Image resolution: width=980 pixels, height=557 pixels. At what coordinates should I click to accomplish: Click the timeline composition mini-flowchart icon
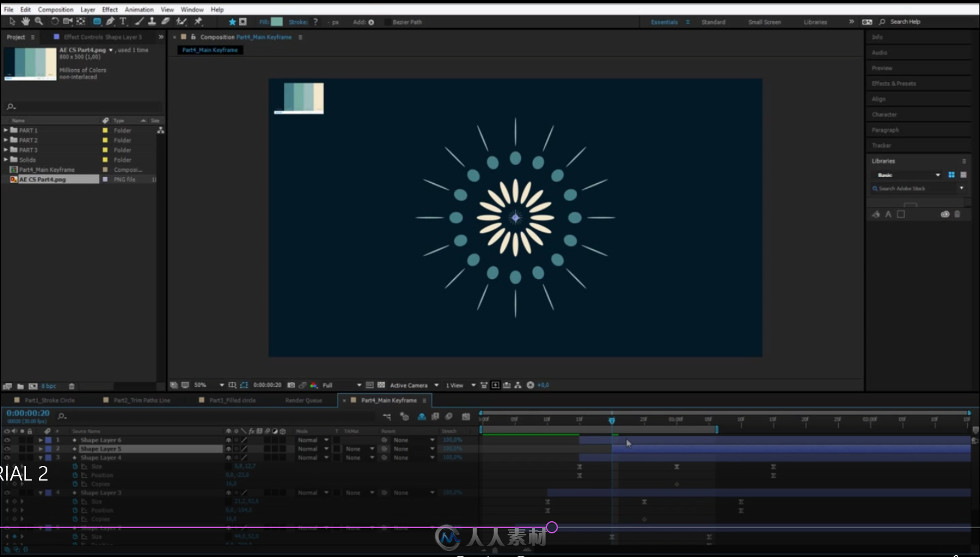pyautogui.click(x=387, y=416)
